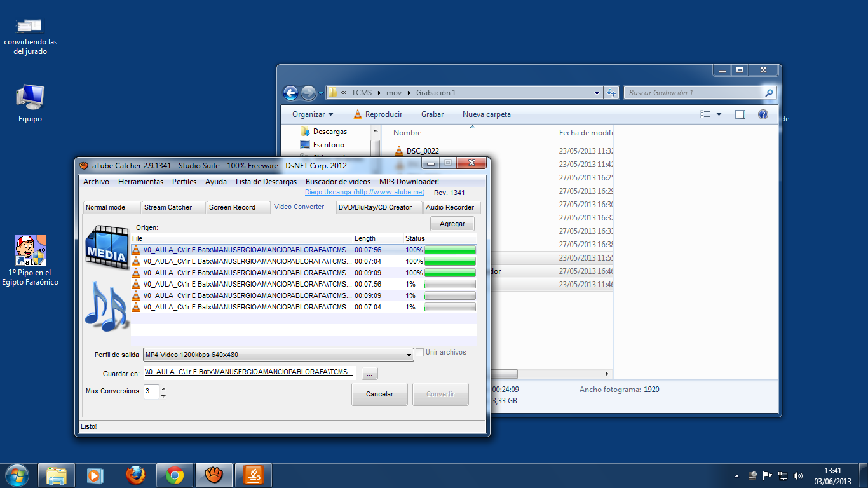Screen dimensions: 868x488
Task: Go forward in the Explorer window
Action: pos(308,93)
